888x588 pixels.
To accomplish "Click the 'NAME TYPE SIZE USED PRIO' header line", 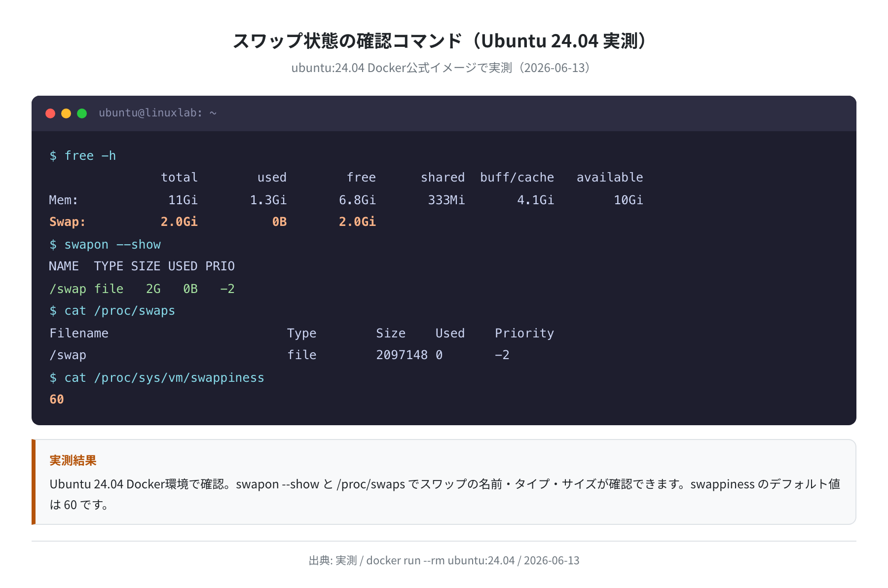I will (x=142, y=266).
